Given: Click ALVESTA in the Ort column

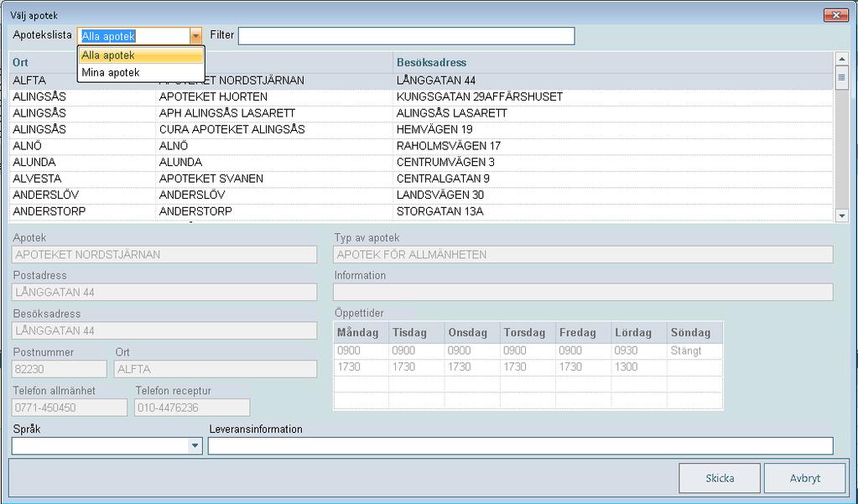Looking at the screenshot, I should coord(37,179).
